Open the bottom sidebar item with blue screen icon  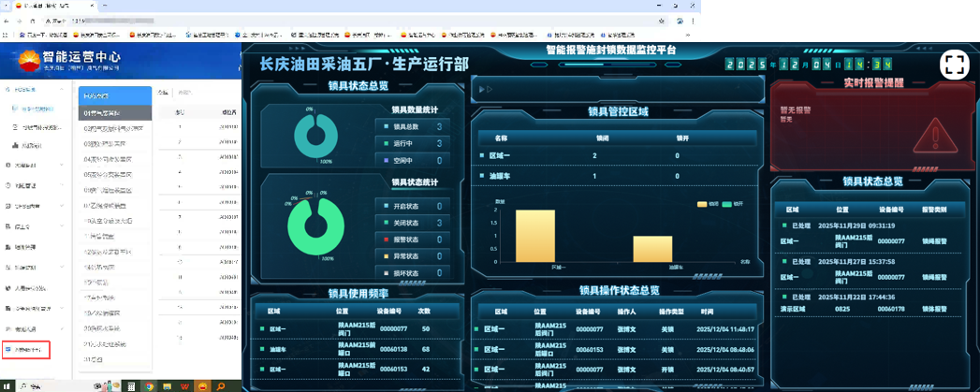25,350
